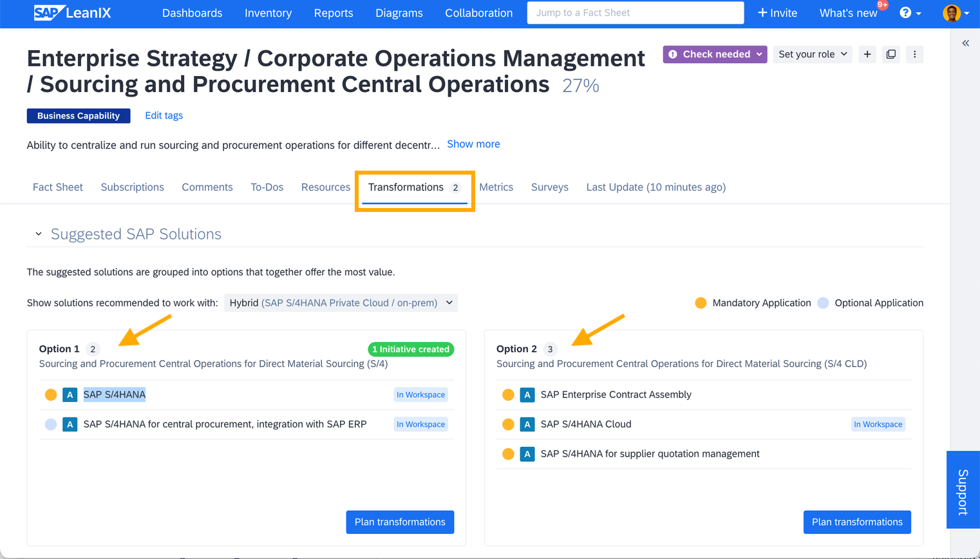Click In Workspace badge on S/4HANA Cloud row
Image resolution: width=980 pixels, height=559 pixels.
coord(878,424)
